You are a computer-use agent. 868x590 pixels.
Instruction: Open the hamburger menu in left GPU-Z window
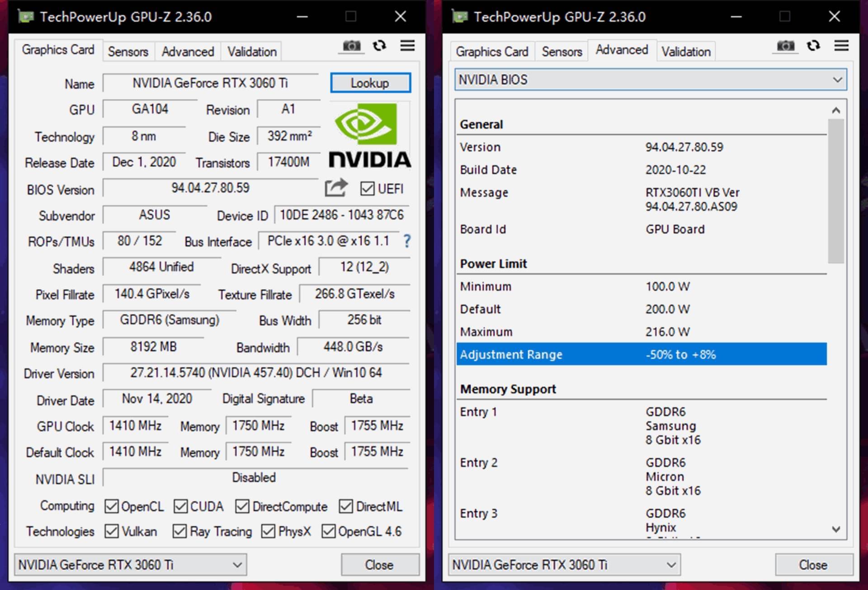point(407,45)
